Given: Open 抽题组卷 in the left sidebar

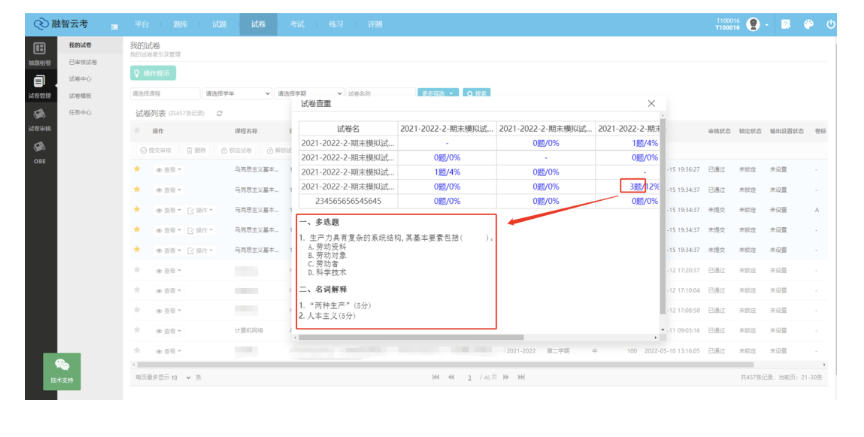Looking at the screenshot, I should point(39,52).
